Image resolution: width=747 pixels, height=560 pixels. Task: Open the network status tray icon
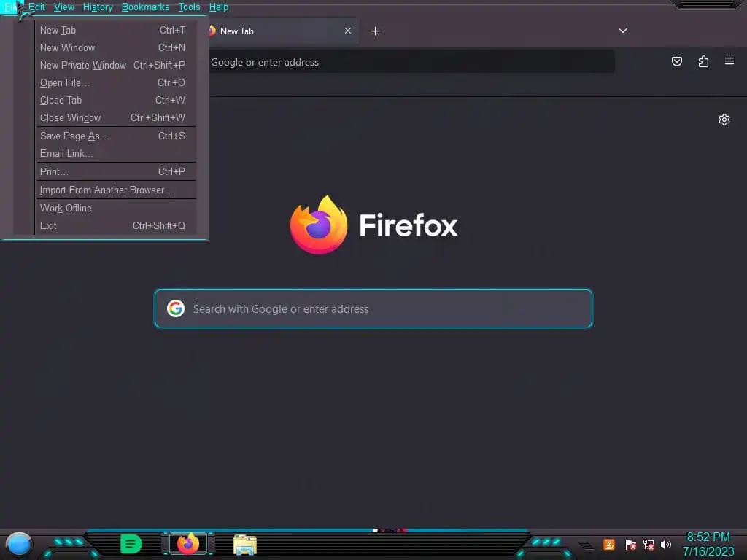click(x=649, y=544)
